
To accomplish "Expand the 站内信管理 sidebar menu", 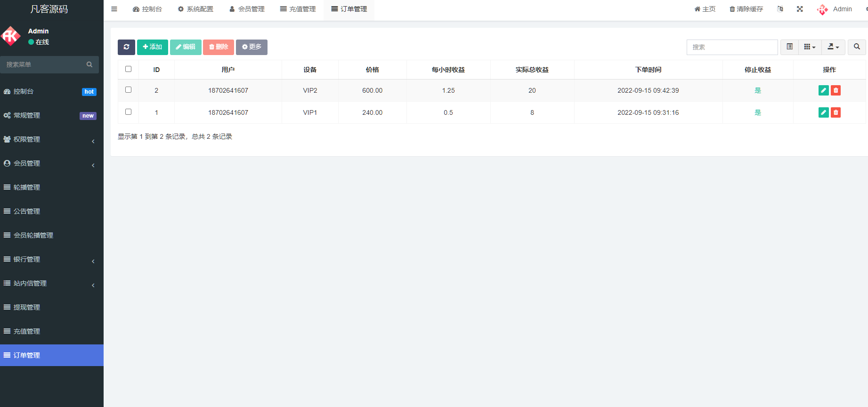I will [x=52, y=283].
